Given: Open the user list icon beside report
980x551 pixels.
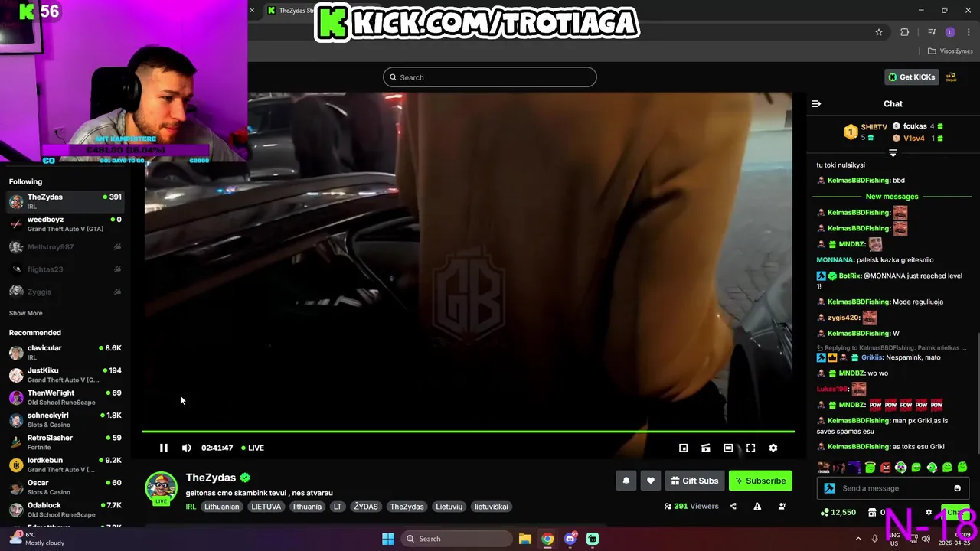Looking at the screenshot, I should pos(782,506).
